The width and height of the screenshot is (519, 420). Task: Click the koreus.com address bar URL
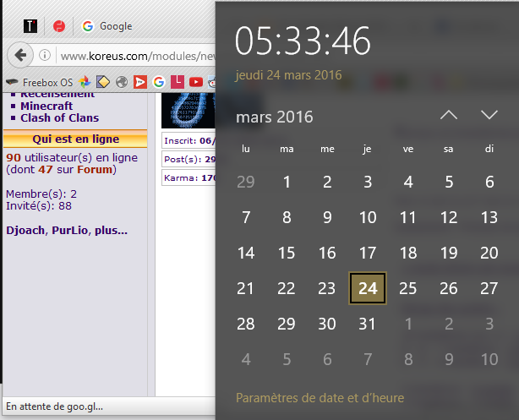pos(135,57)
